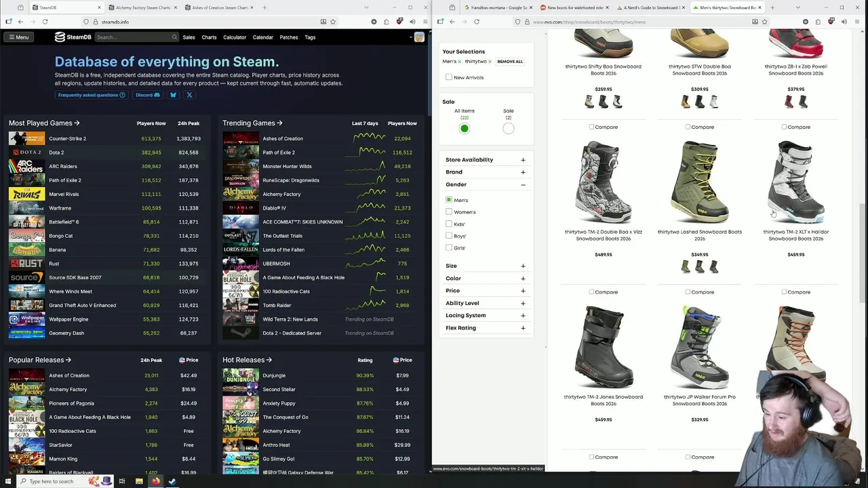Open the Discord link on SteamDB
Viewport: 868px width, 488px height.
click(x=148, y=95)
